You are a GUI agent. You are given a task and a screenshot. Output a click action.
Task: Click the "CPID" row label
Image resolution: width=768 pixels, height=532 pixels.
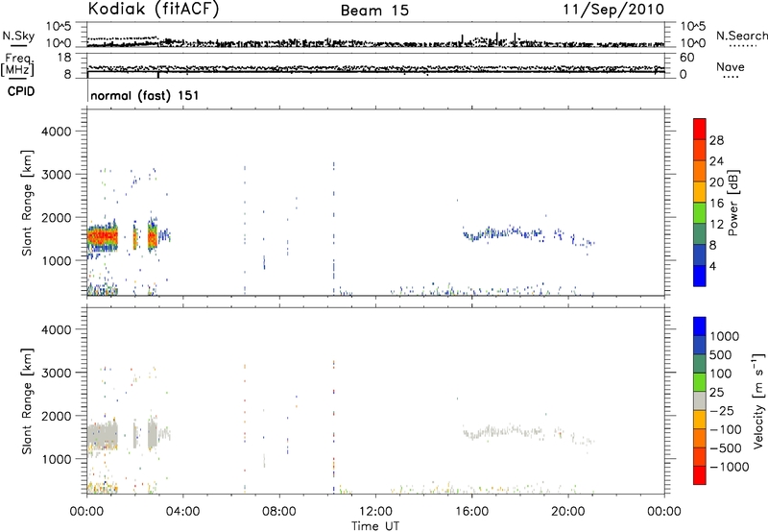tap(21, 91)
